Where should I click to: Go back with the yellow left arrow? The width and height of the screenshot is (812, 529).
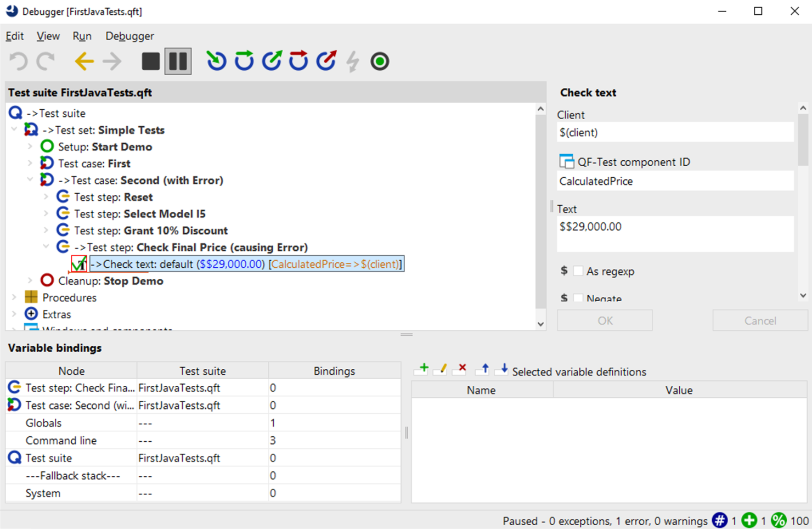coord(84,61)
